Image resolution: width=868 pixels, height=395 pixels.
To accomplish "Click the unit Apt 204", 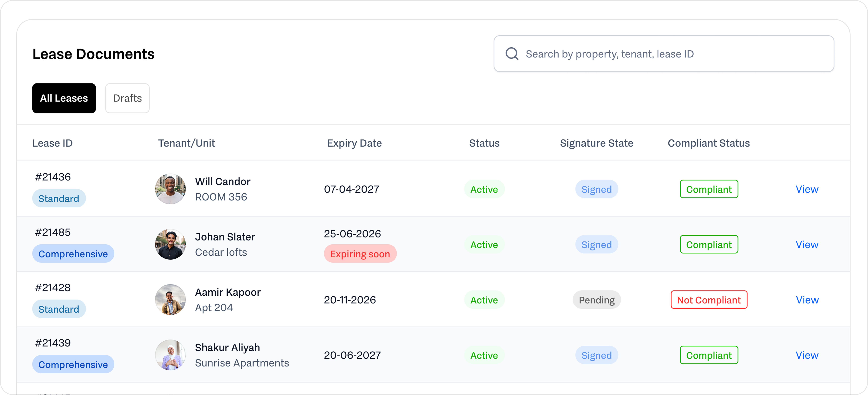I will (214, 308).
